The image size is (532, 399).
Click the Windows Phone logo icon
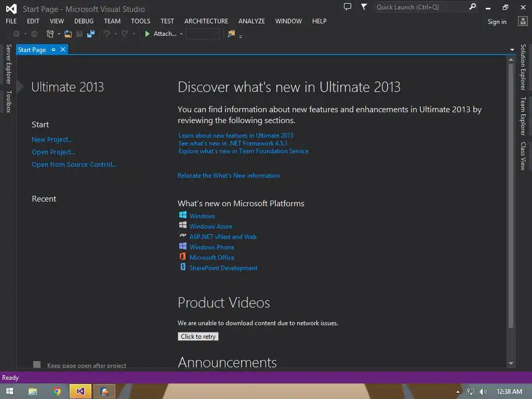(x=183, y=246)
